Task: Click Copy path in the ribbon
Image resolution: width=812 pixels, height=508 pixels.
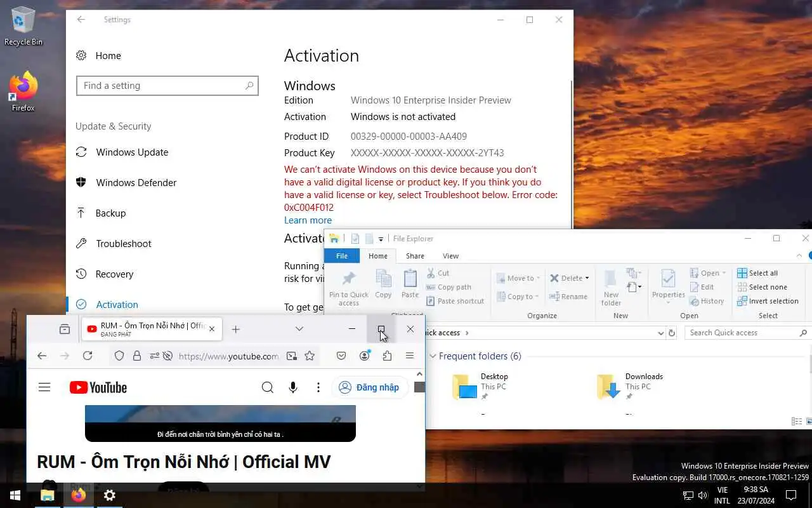Action: click(x=449, y=287)
